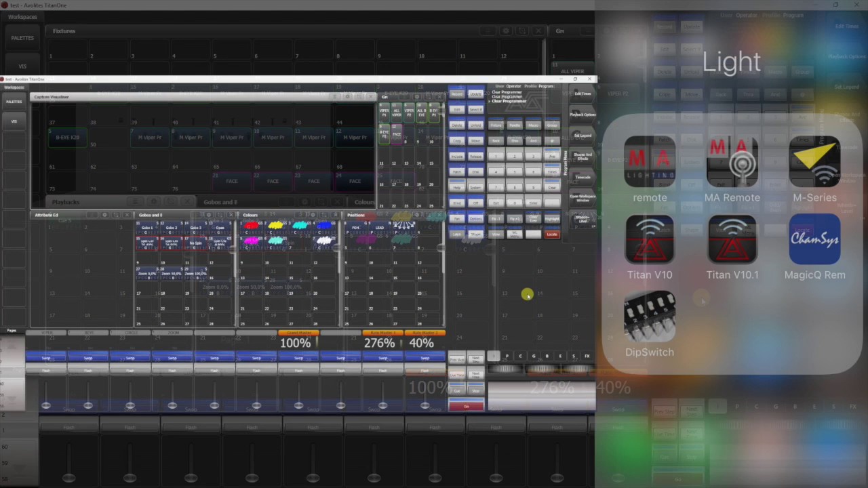Select the Program tab
The width and height of the screenshot is (868, 488).
[546, 86]
